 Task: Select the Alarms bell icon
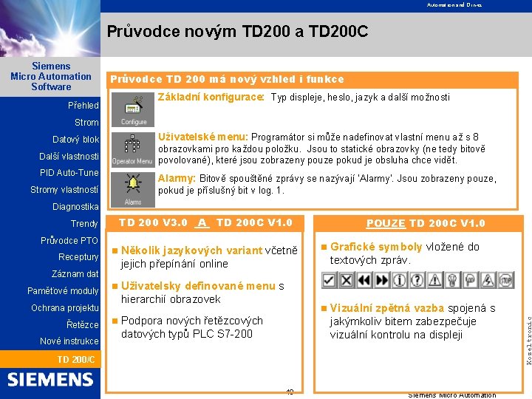click(x=133, y=190)
